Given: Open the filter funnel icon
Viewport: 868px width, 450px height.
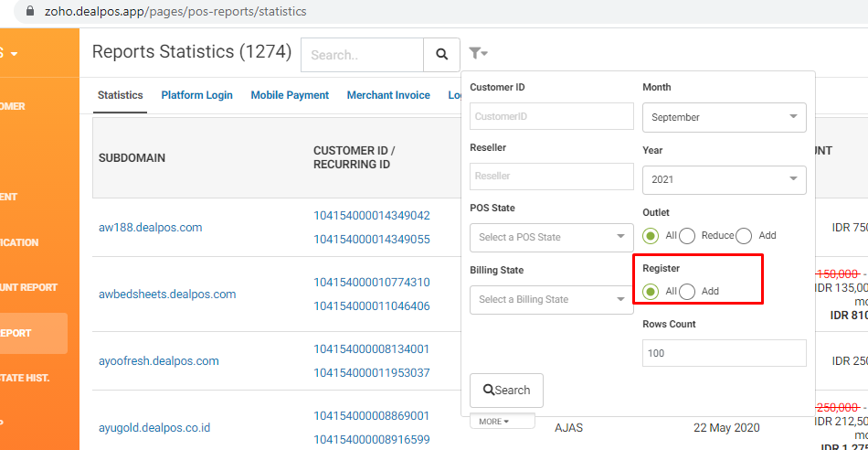Looking at the screenshot, I should 477,54.
